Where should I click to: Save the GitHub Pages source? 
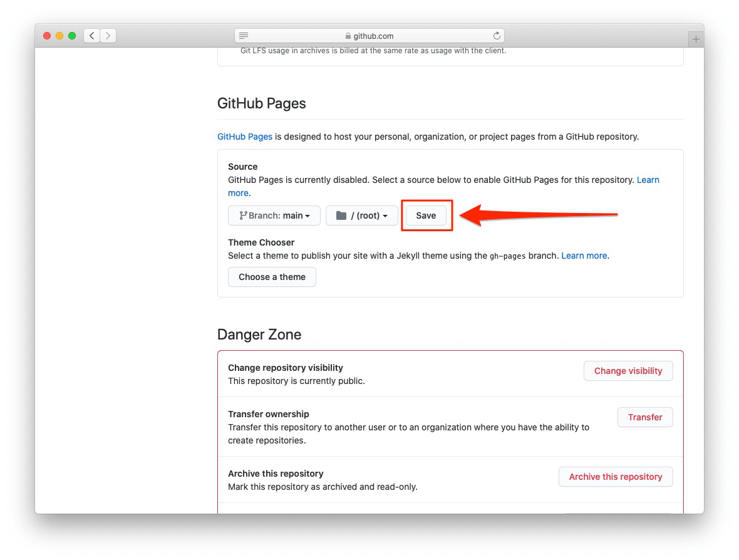coord(426,215)
